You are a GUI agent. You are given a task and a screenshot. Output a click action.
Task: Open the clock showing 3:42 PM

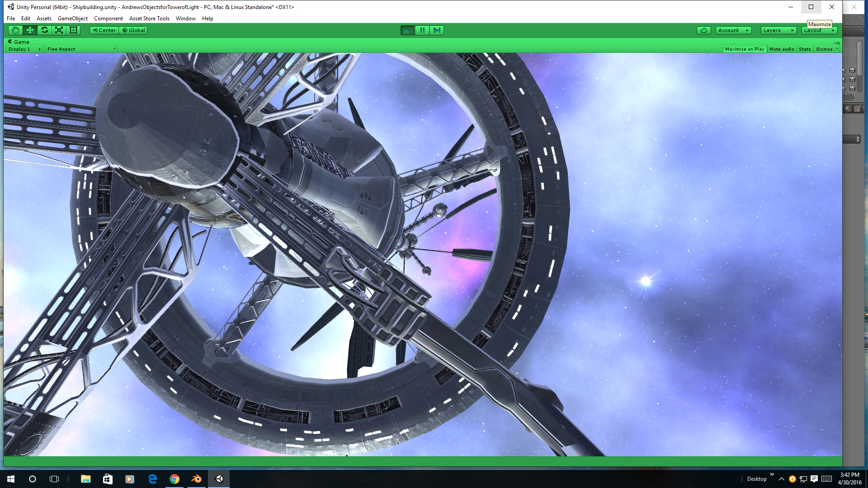click(x=849, y=479)
